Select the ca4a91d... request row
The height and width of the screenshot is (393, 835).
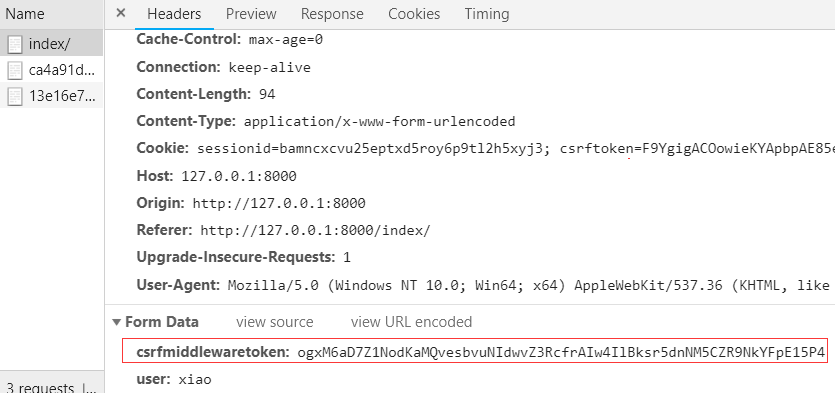pos(51,70)
